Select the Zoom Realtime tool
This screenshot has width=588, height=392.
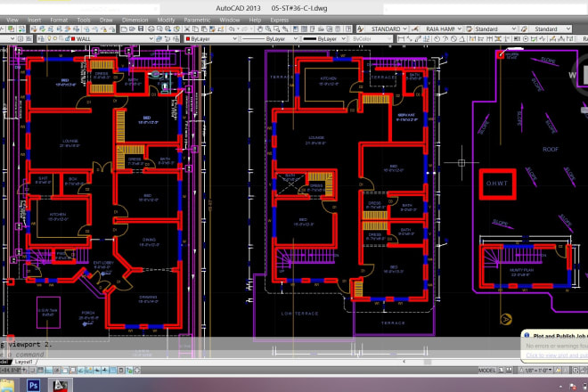[268, 29]
